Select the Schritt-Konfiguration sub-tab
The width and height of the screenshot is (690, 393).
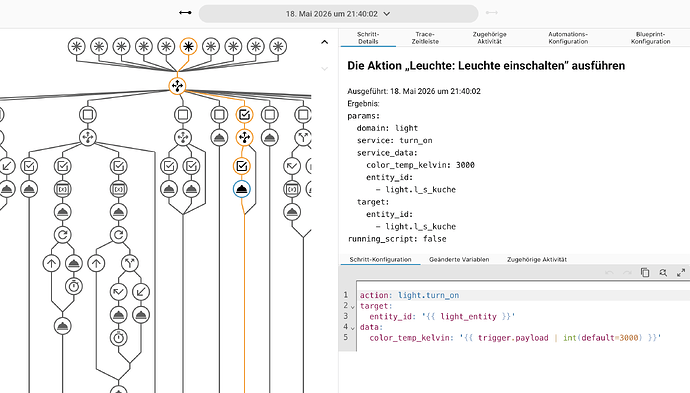[x=380, y=260]
